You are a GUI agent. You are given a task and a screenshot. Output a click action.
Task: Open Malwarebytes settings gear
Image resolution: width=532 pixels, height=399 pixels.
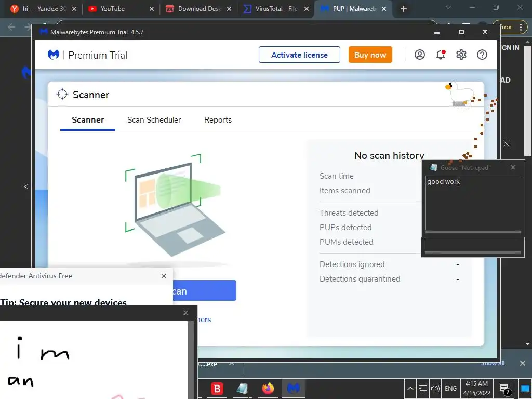pos(461,55)
